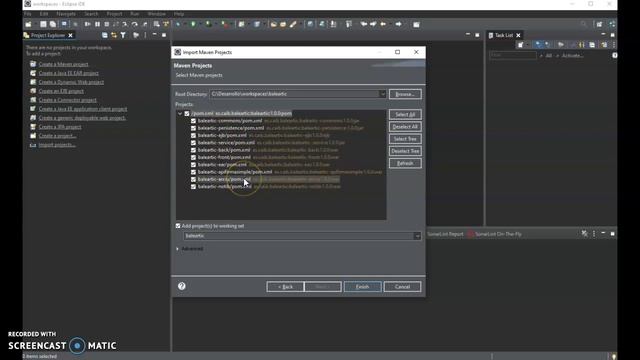Screen dimensions: 640x360
Task: Click the Back button in dialog
Action: click(x=285, y=287)
